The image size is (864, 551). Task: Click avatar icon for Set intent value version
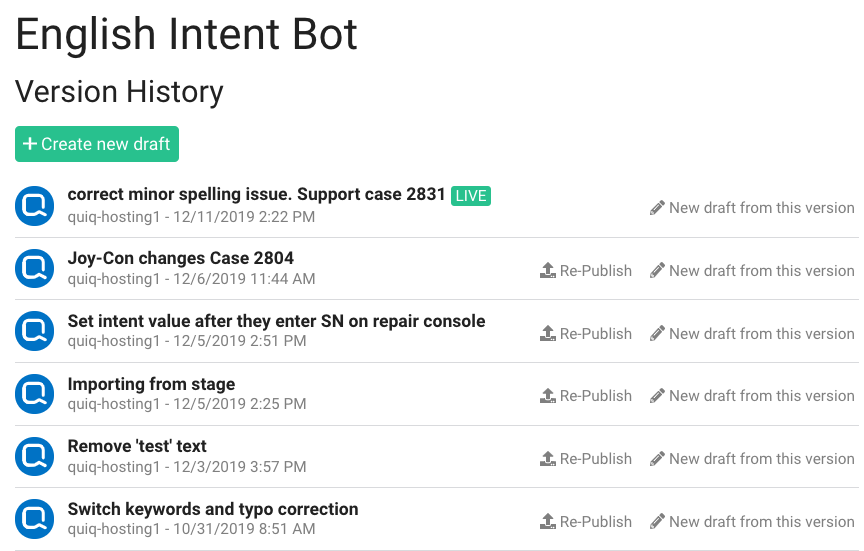(x=35, y=331)
